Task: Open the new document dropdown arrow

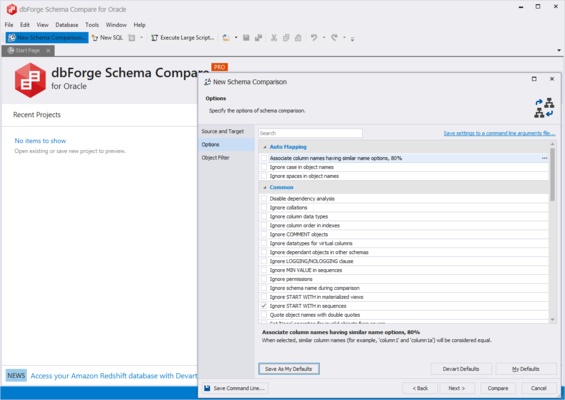Action: (141, 37)
